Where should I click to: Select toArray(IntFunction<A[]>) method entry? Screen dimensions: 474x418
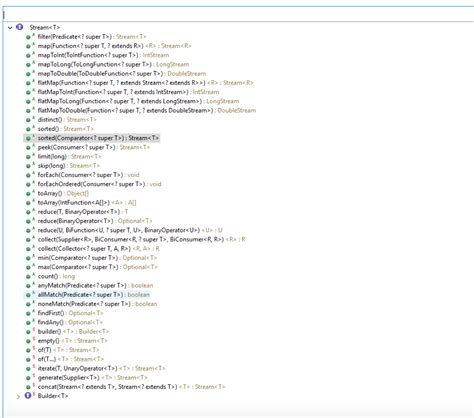pos(87,203)
